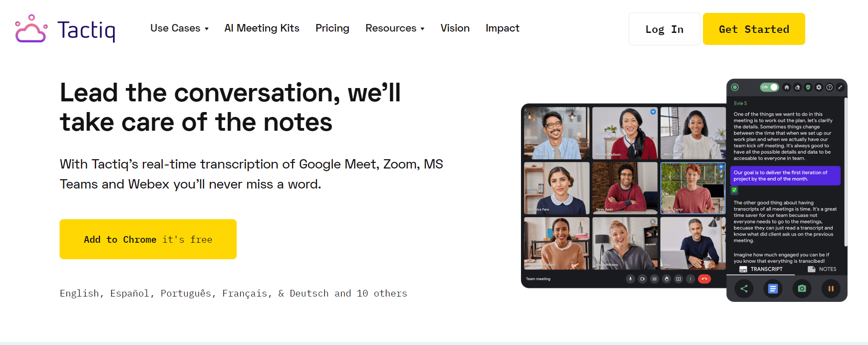Click paragraph starting 'With Tactiq's real-time transcription'
The image size is (868, 345).
[251, 174]
